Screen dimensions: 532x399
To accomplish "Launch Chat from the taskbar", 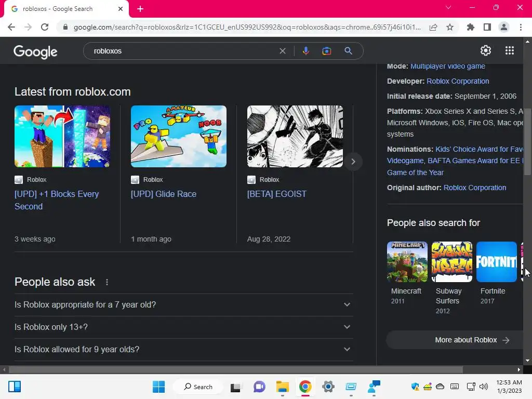I will (x=259, y=387).
